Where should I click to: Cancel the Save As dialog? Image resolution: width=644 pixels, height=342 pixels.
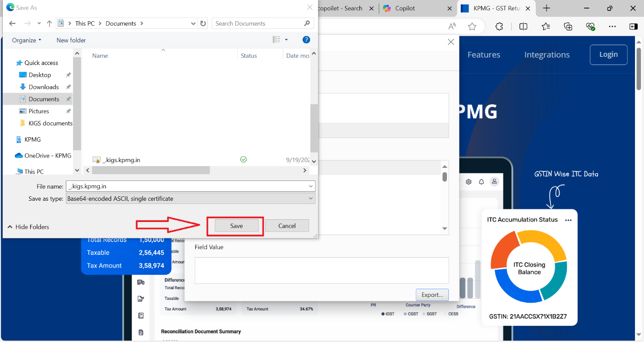point(287,226)
